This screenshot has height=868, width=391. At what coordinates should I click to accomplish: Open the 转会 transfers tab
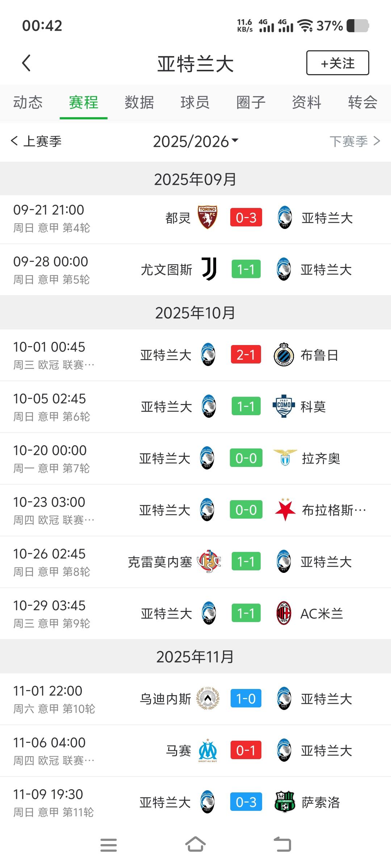pos(362,102)
